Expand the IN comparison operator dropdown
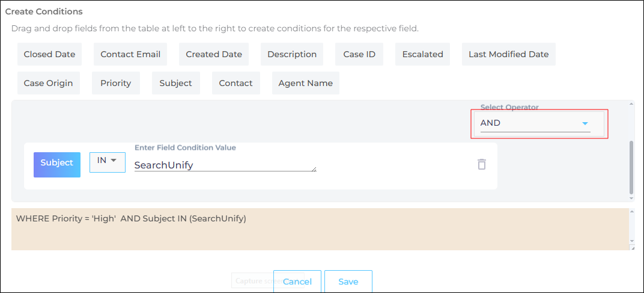 [107, 161]
